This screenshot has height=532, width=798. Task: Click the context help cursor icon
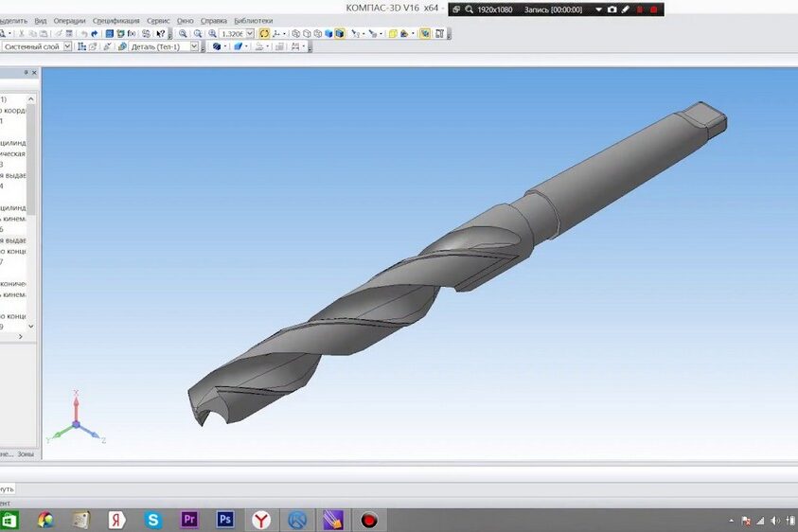pos(160,33)
